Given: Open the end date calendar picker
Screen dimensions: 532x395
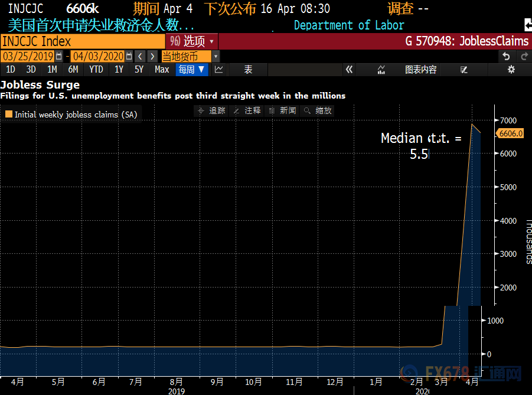Looking at the screenshot, I should click(x=128, y=56).
